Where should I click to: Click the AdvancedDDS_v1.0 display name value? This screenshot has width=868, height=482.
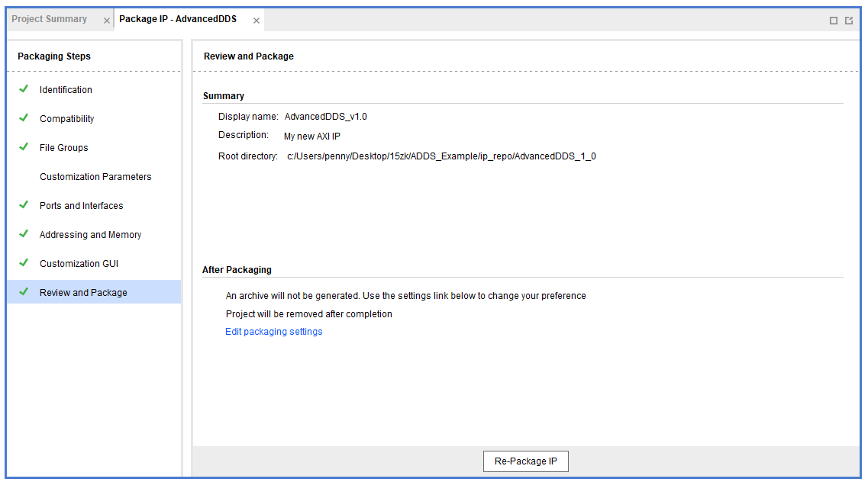326,117
